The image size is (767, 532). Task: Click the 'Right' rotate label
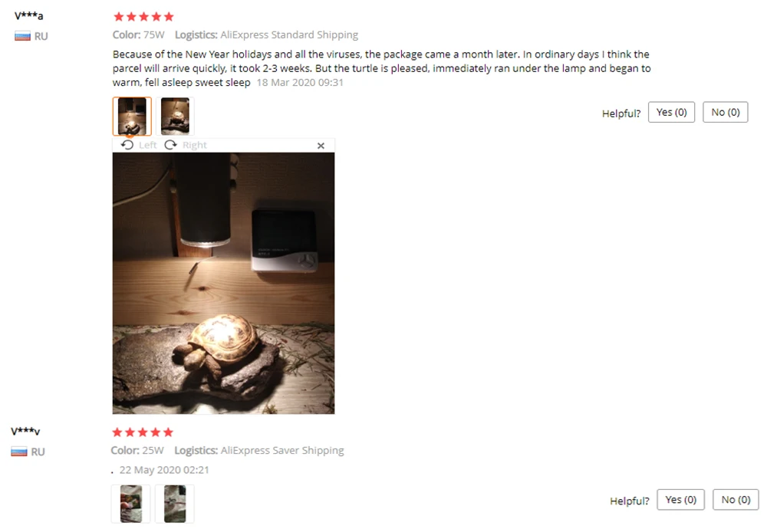(195, 145)
